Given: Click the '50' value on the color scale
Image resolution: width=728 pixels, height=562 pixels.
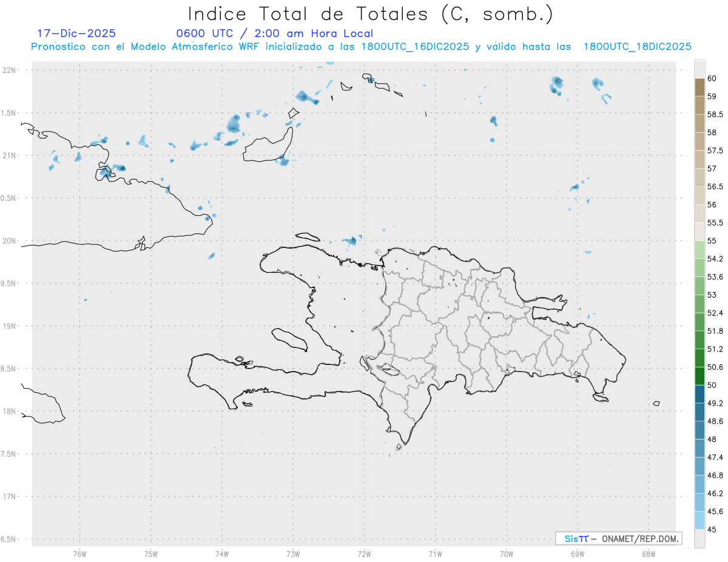Looking at the screenshot, I should coord(712,385).
